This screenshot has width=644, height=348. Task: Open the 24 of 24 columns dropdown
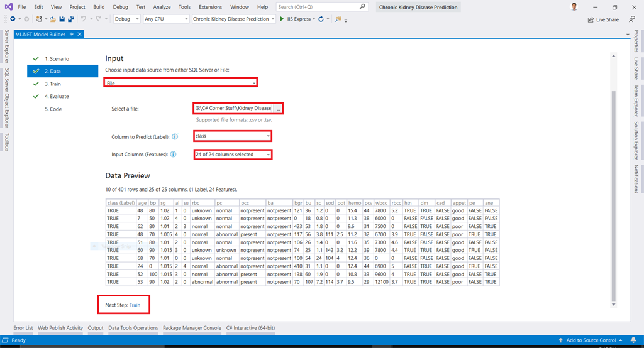[x=233, y=155]
